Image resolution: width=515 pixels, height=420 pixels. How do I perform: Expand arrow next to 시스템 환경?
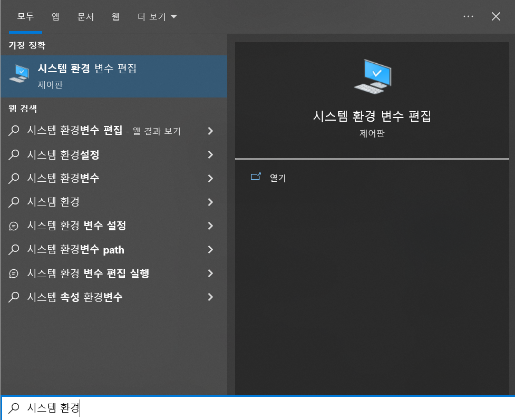tap(210, 202)
